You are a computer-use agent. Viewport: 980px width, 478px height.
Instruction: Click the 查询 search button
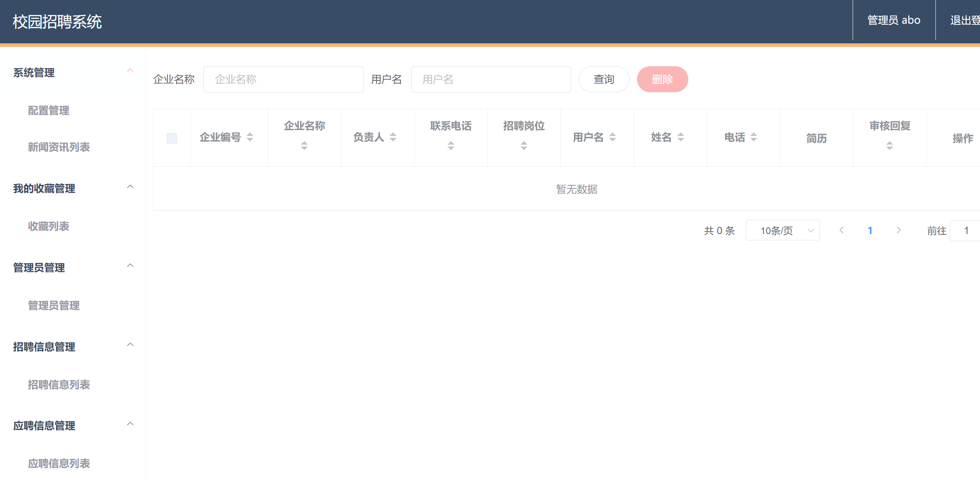pyautogui.click(x=604, y=79)
